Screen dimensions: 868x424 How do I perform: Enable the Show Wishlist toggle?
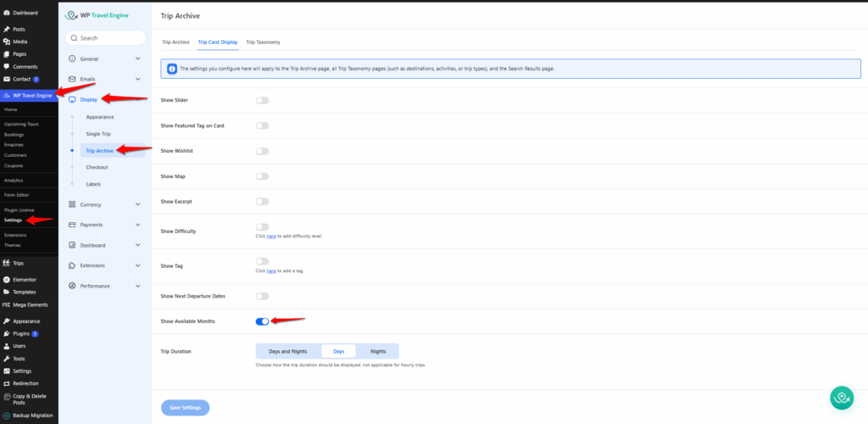click(262, 151)
